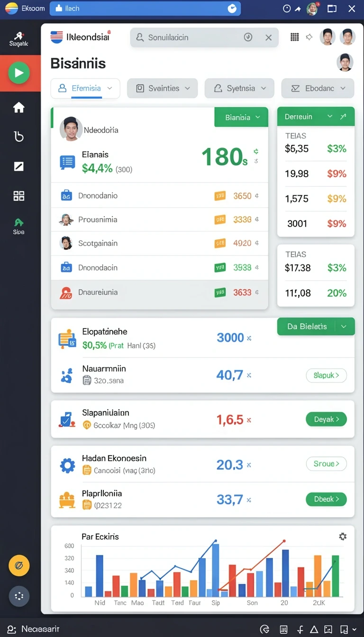Click the green play button in sidebar
Viewport: 364px width, 637px height.
[x=19, y=73]
